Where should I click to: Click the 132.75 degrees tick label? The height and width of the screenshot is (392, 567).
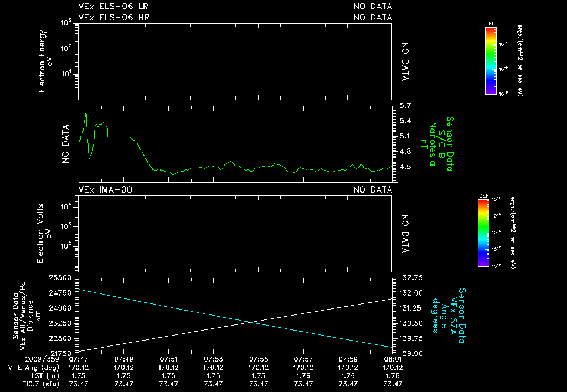tap(411, 278)
